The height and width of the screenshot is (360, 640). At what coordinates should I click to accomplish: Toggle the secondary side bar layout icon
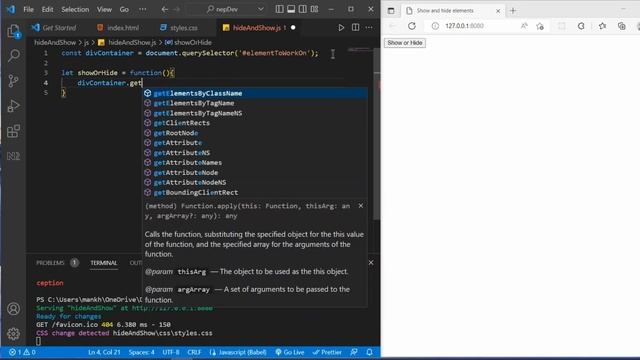tap(303, 9)
